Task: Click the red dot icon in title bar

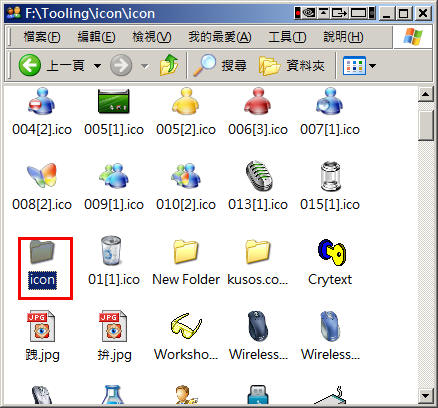Action: (x=298, y=13)
